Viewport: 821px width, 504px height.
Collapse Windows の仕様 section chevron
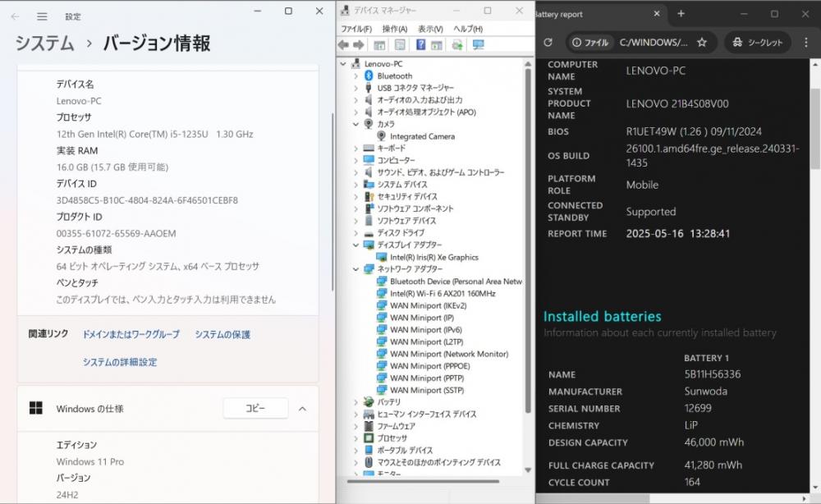click(x=302, y=409)
